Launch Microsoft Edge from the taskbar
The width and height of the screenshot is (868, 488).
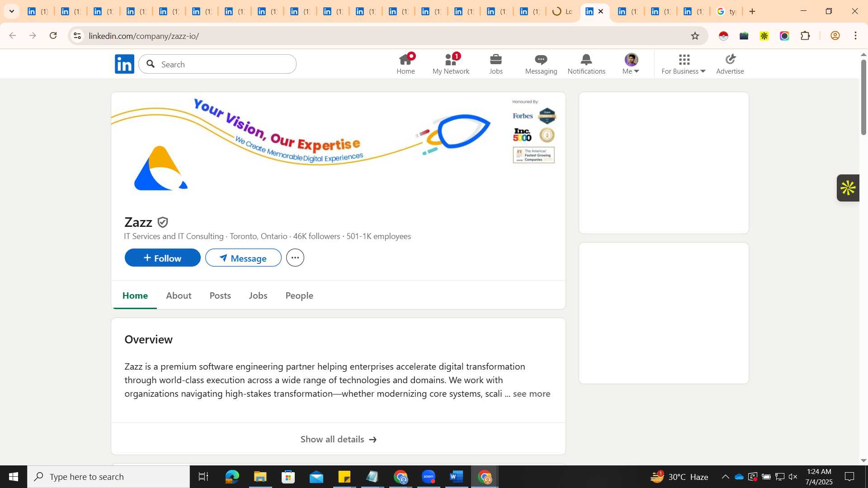232,477
